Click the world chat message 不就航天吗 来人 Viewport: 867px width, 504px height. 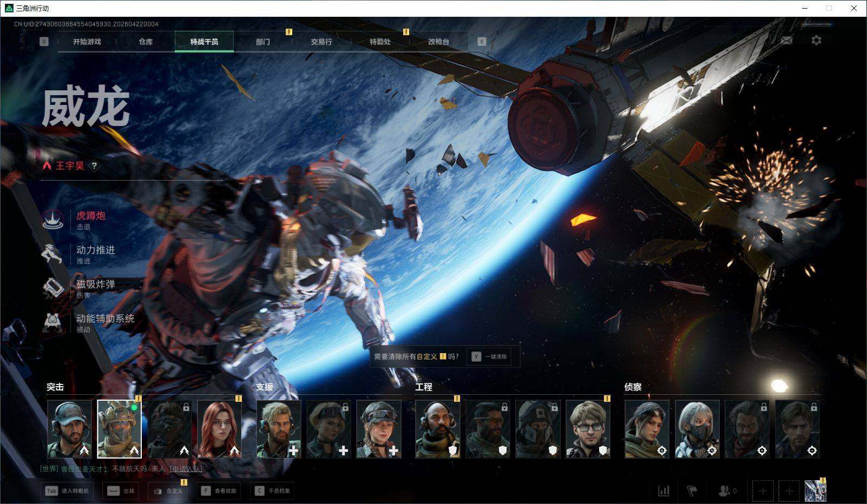pos(139,469)
